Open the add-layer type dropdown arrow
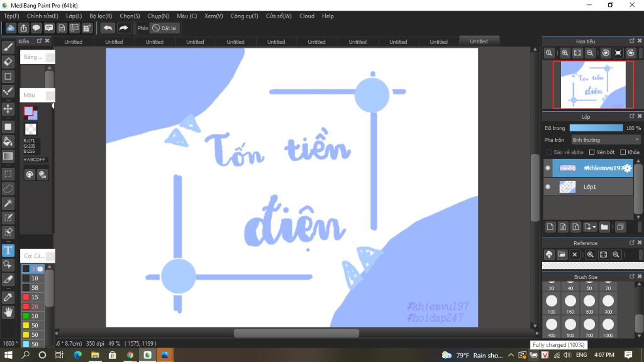 pos(594,228)
